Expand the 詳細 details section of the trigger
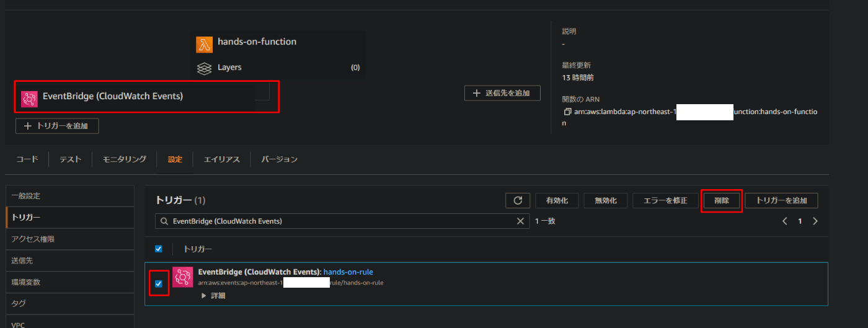 click(213, 296)
